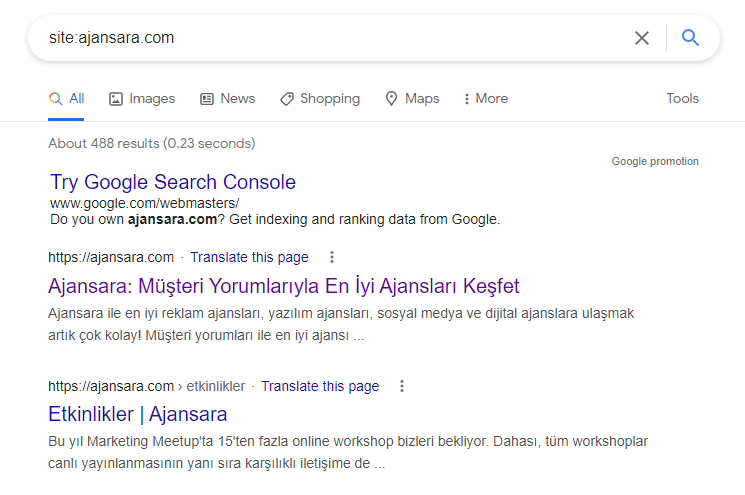Image resolution: width=745 pixels, height=495 pixels.
Task: Click the Google promotion label
Action: click(x=655, y=162)
